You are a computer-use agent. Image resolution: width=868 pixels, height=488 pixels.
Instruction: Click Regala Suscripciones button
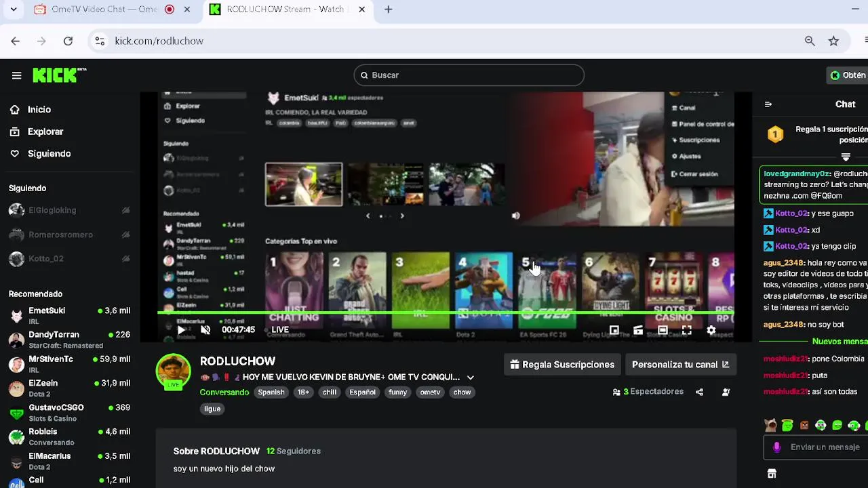562,365
